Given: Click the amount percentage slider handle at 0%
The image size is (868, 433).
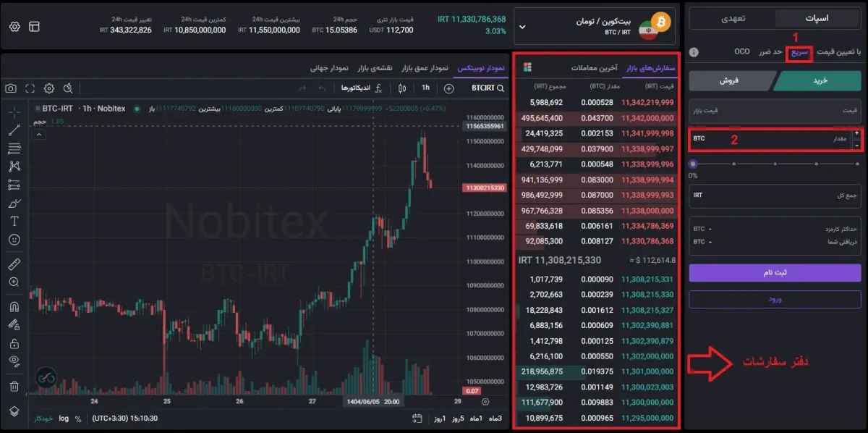Looking at the screenshot, I should (x=693, y=164).
